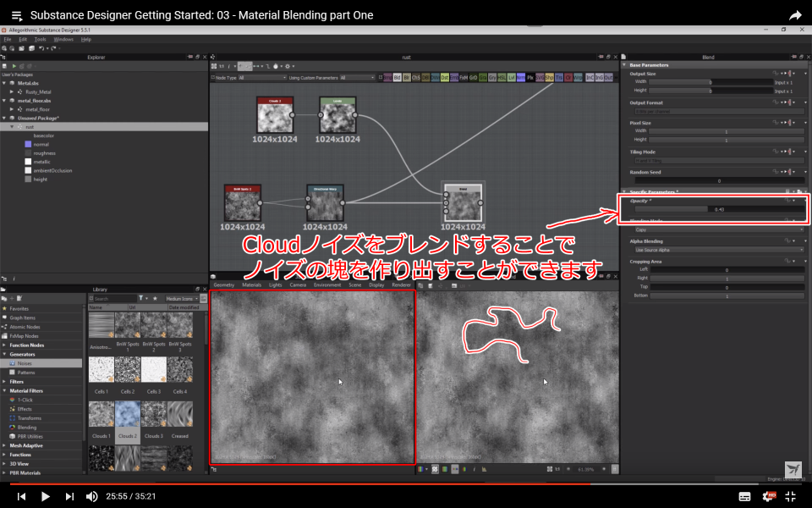Toggle favorites star filter in Library

click(x=155, y=299)
